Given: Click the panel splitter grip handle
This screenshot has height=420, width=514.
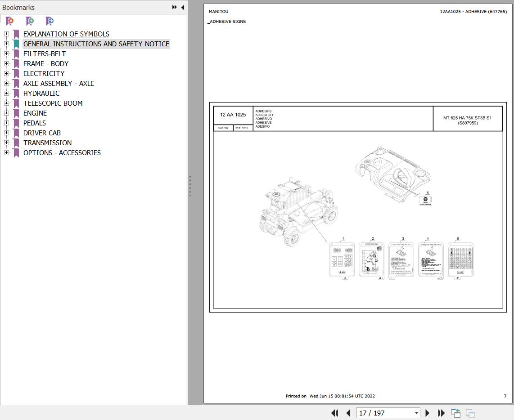Looking at the screenshot, I should (190, 186).
